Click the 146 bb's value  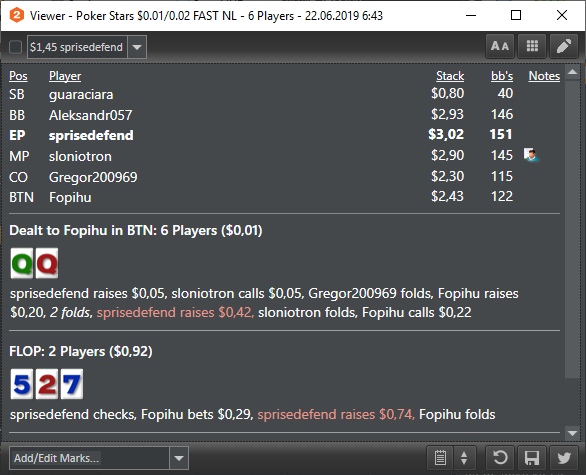click(x=502, y=114)
